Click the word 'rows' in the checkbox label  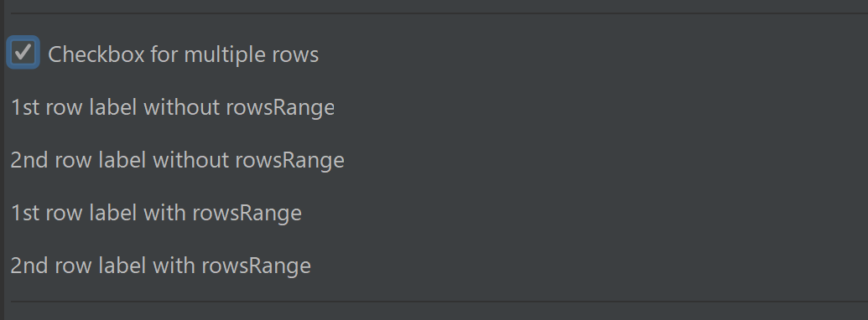(296, 55)
